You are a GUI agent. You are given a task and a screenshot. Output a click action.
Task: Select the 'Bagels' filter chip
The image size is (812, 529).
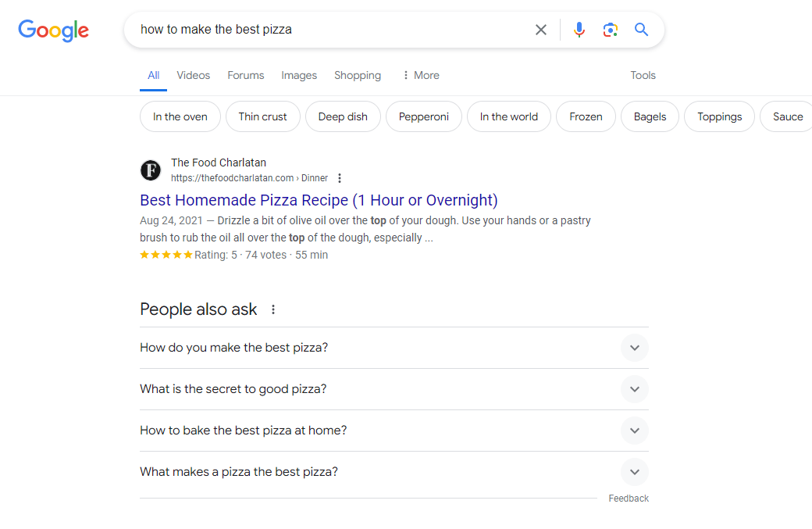coord(650,116)
